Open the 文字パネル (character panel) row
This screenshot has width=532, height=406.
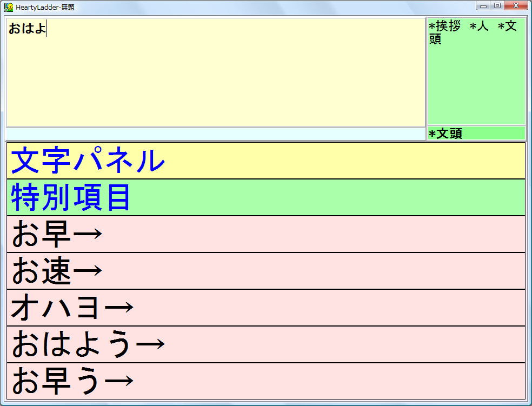[265, 160]
